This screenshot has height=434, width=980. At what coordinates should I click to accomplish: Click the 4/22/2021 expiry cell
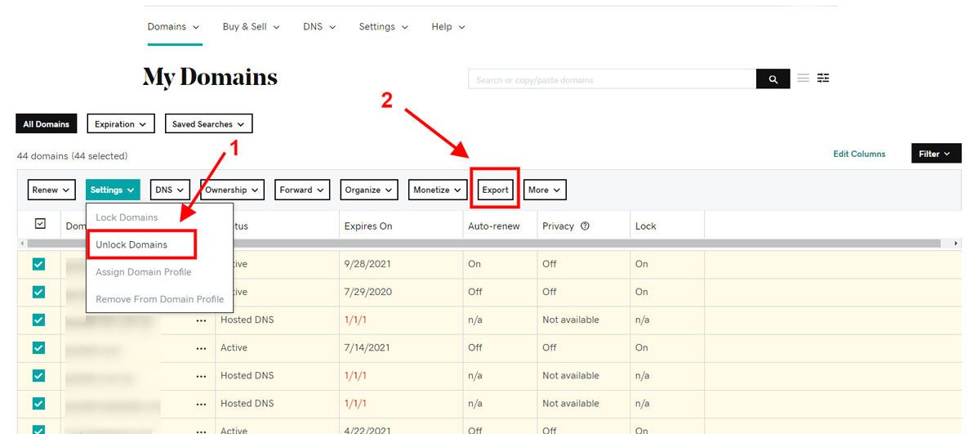[367, 431]
